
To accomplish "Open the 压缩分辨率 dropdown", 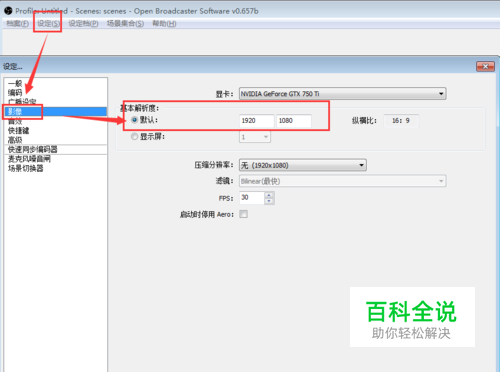I will [x=303, y=165].
